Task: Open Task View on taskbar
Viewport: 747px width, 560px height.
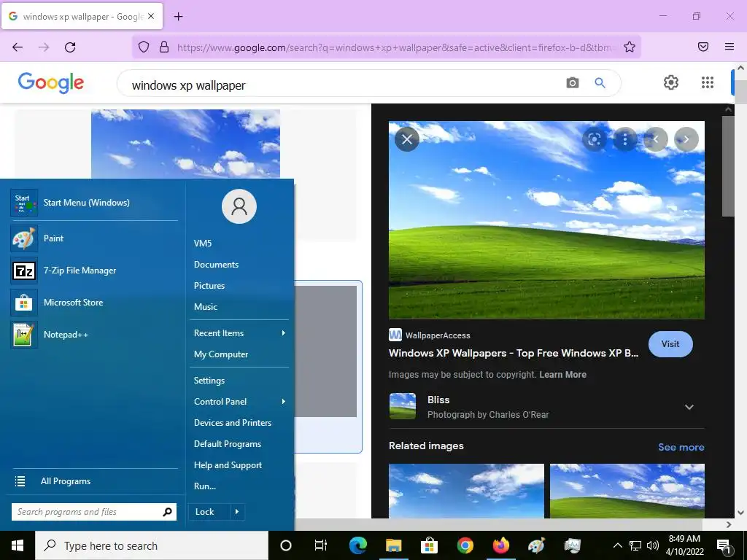Action: click(x=321, y=545)
